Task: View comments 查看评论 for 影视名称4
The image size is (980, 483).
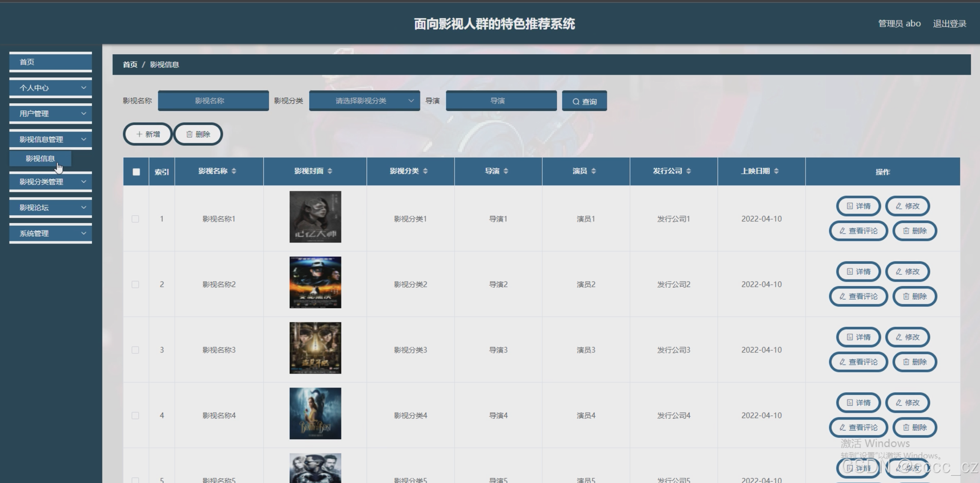Action: (x=858, y=427)
